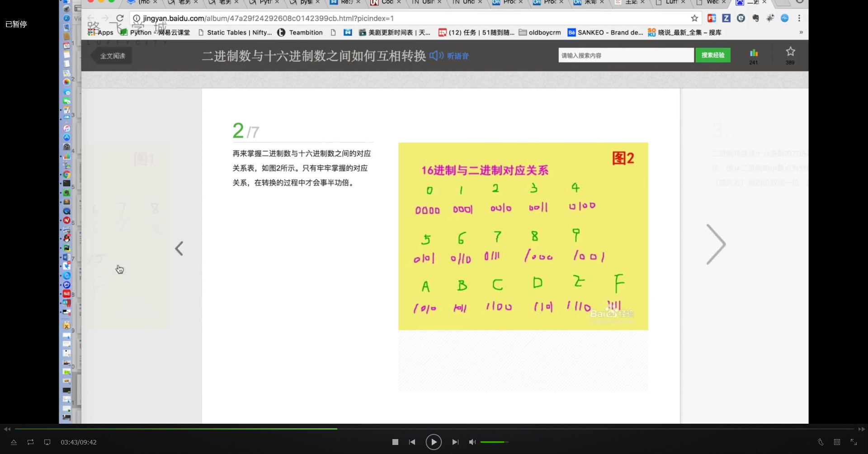Screen dimensions: 868x454
Task: Go to previous step with left arrow
Action: tap(179, 248)
